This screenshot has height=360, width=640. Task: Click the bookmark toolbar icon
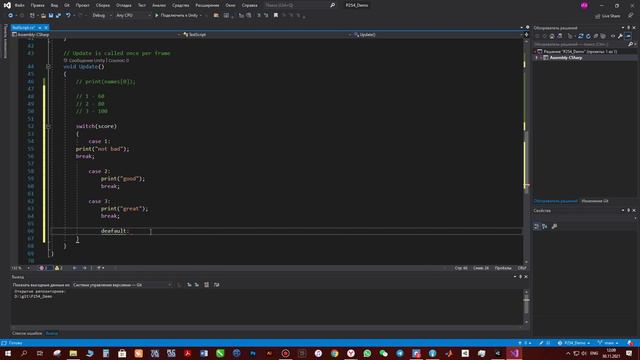click(276, 16)
